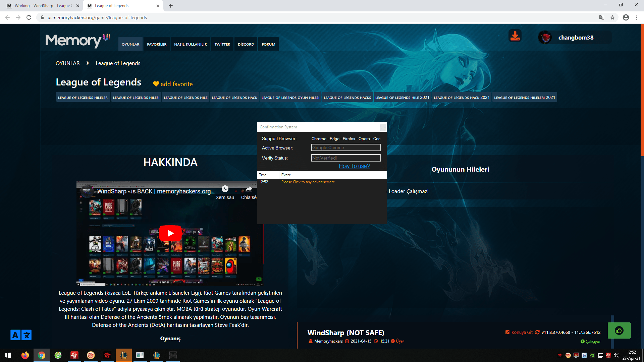Screen dimensions: 644x362
Task: Reload the current page
Action: 29,17
